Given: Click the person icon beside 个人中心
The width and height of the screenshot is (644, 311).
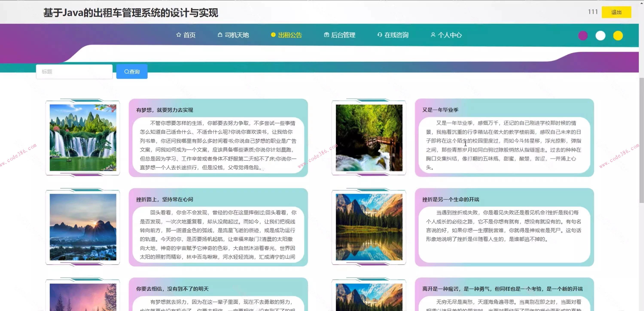Looking at the screenshot, I should [x=433, y=35].
